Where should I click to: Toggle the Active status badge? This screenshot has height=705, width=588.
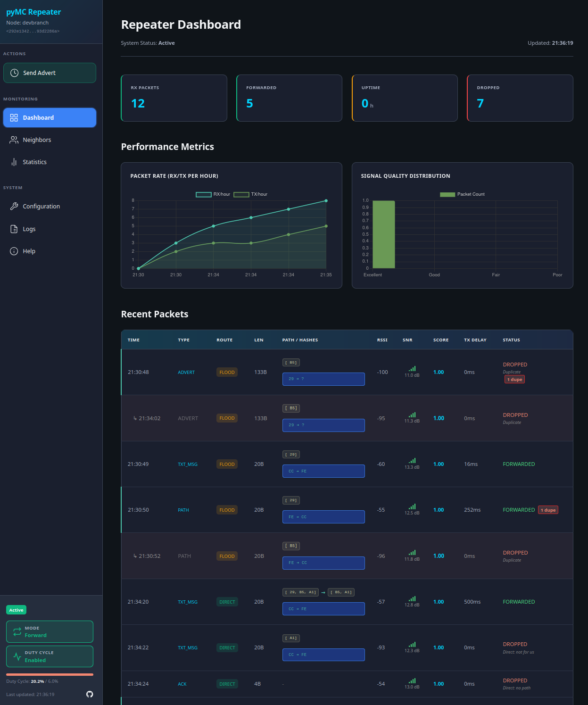16,610
